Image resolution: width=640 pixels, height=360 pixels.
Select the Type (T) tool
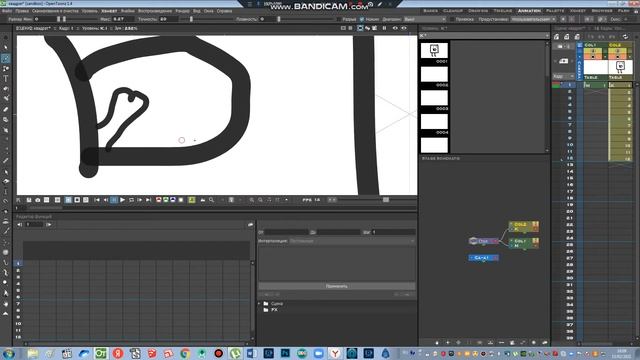(x=6, y=78)
